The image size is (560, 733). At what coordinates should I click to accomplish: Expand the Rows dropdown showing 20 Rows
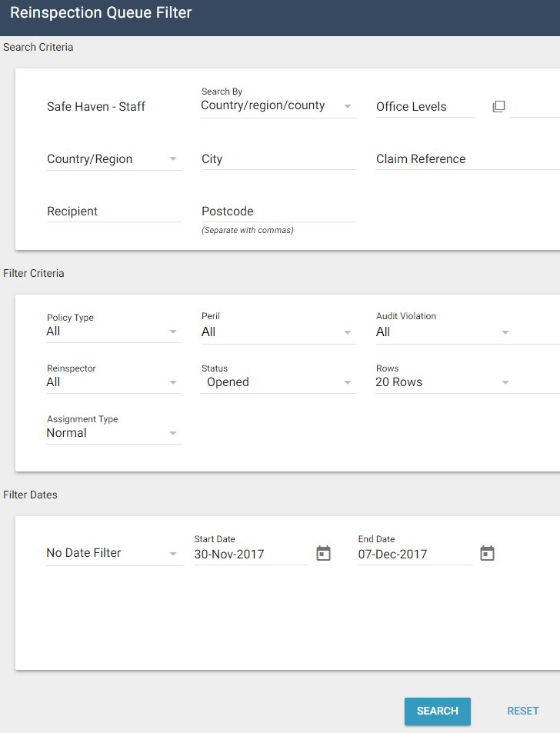click(x=443, y=382)
